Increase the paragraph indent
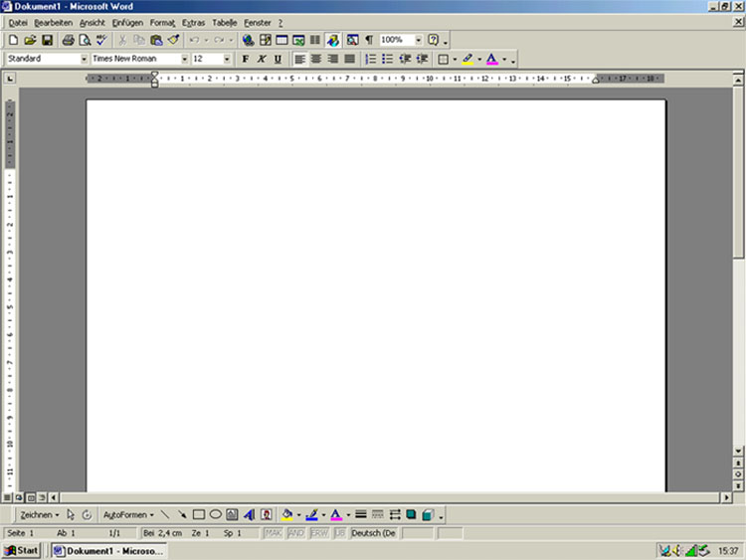The image size is (746, 560). pos(422,59)
